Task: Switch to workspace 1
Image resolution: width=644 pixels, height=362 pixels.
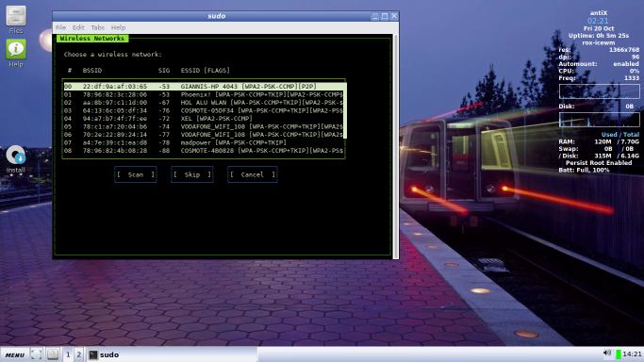Action: (x=68, y=354)
